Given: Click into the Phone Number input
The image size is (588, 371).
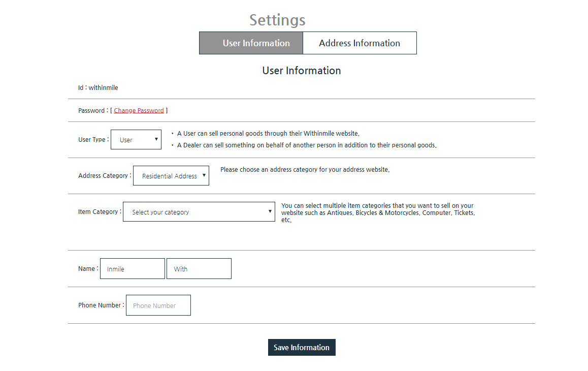Looking at the screenshot, I should [x=158, y=305].
